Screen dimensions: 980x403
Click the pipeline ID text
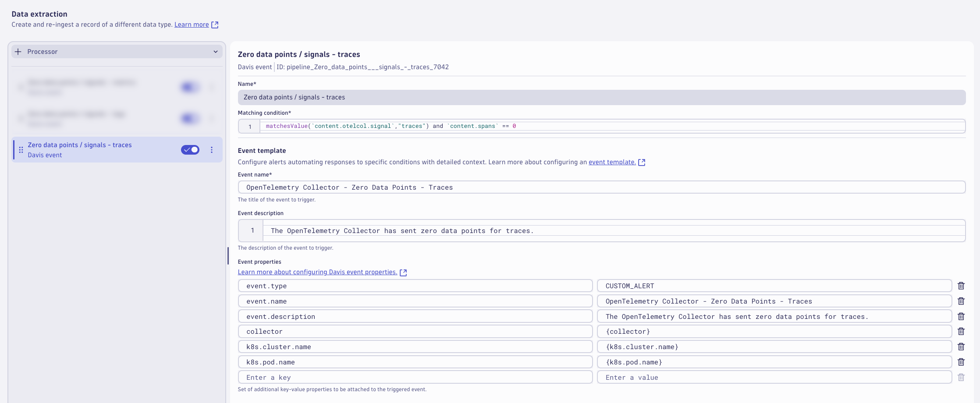click(x=362, y=67)
